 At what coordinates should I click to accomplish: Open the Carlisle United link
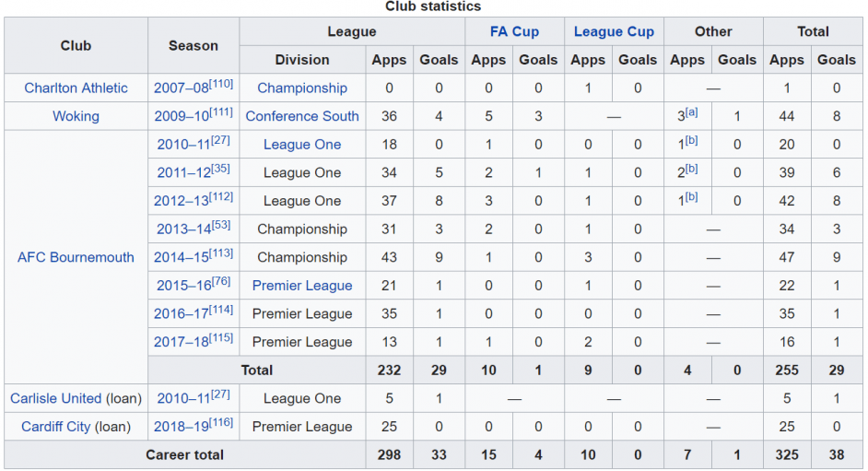pyautogui.click(x=56, y=398)
